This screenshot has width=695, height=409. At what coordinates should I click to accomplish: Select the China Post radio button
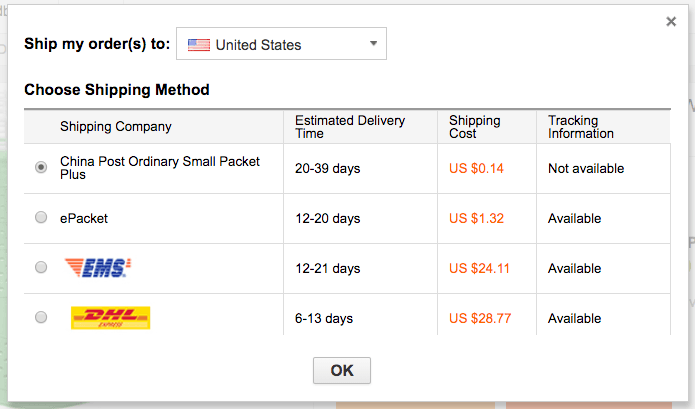tap(41, 168)
